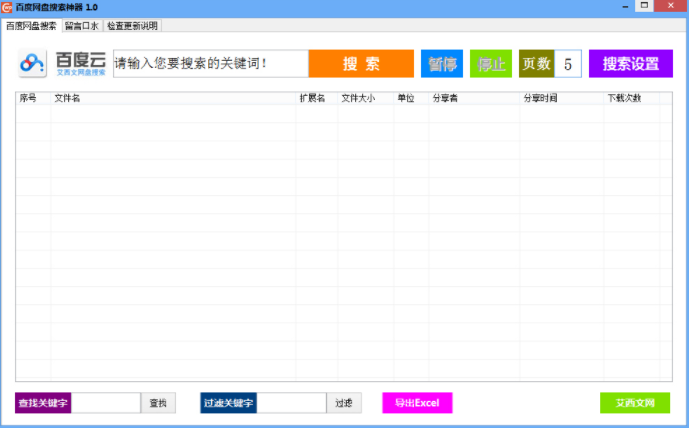Sort results by 分享时间 column

click(540, 98)
